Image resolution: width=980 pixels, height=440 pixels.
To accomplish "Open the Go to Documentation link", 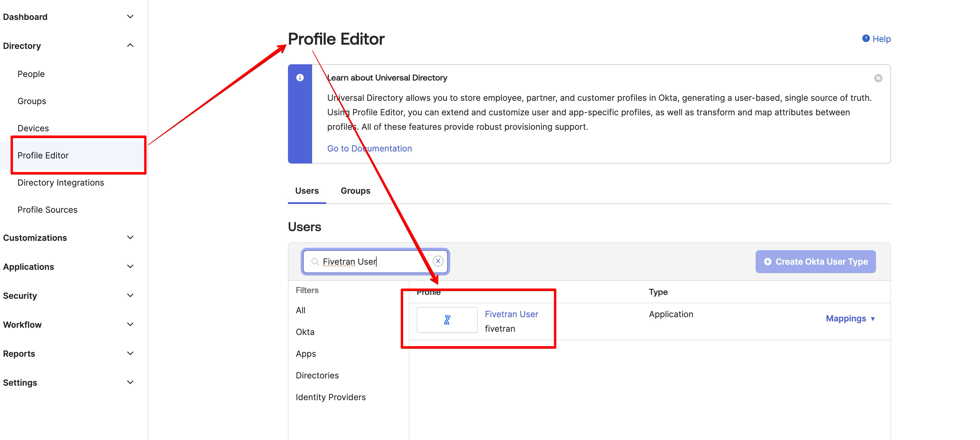I will point(369,148).
